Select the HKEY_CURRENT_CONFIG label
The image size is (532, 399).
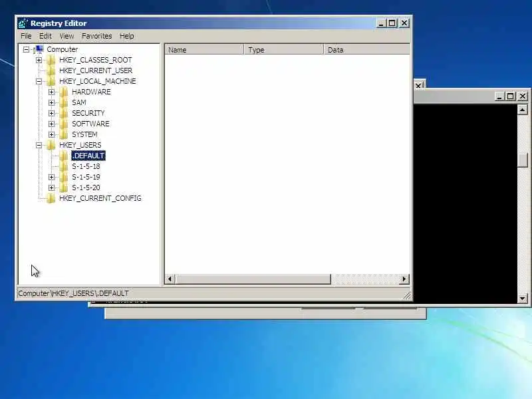pyautogui.click(x=100, y=198)
